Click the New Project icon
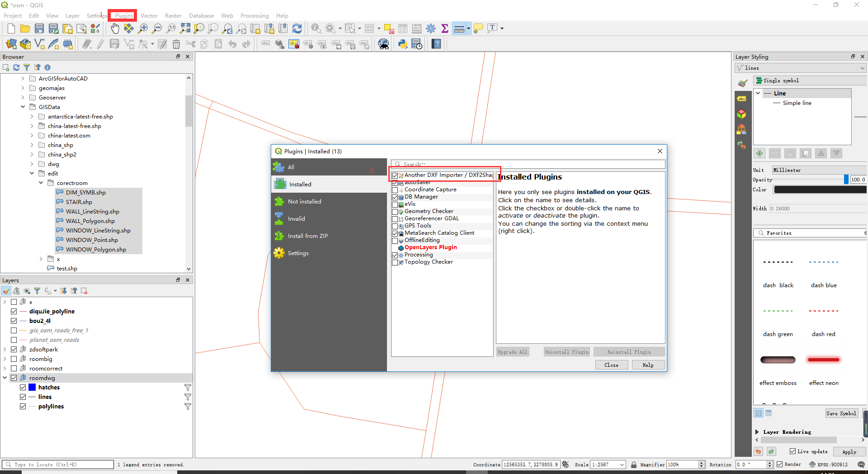Image resolution: width=868 pixels, height=474 pixels. (11, 29)
